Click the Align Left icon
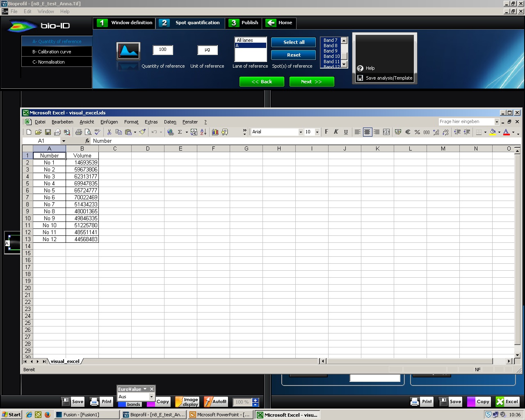The width and height of the screenshot is (525, 420). (358, 132)
